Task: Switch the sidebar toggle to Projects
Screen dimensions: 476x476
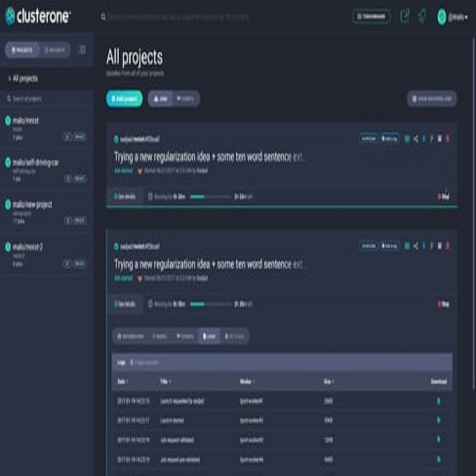Action: click(x=22, y=50)
